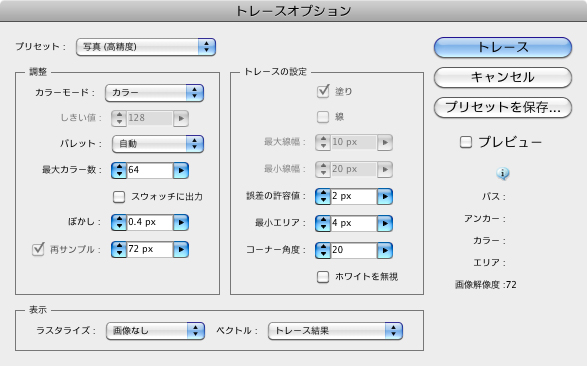Open the プリセット dropdown
Screen dimensions: 587x366
[146, 47]
